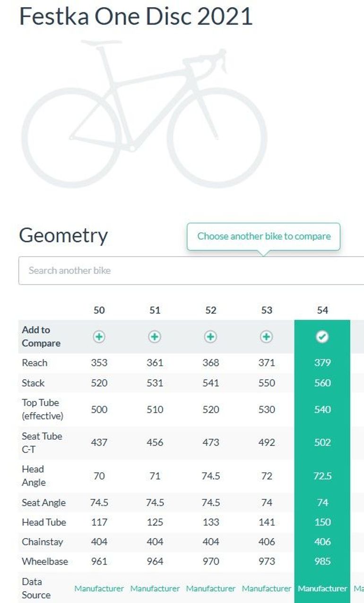Viewport: 364px width, 603px height.
Task: Add size 51 to compare
Action: click(155, 337)
